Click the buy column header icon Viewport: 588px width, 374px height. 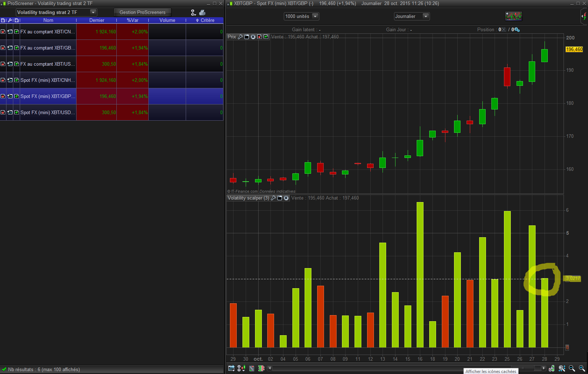[x=17, y=20]
